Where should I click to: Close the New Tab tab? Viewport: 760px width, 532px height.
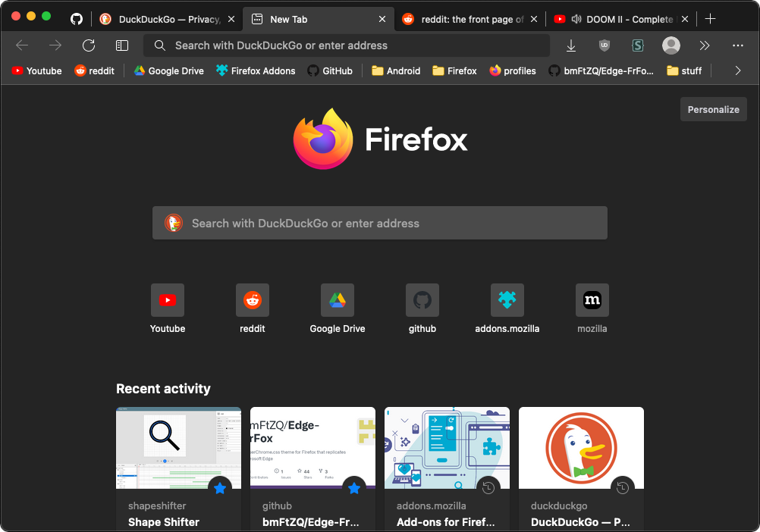[382, 20]
